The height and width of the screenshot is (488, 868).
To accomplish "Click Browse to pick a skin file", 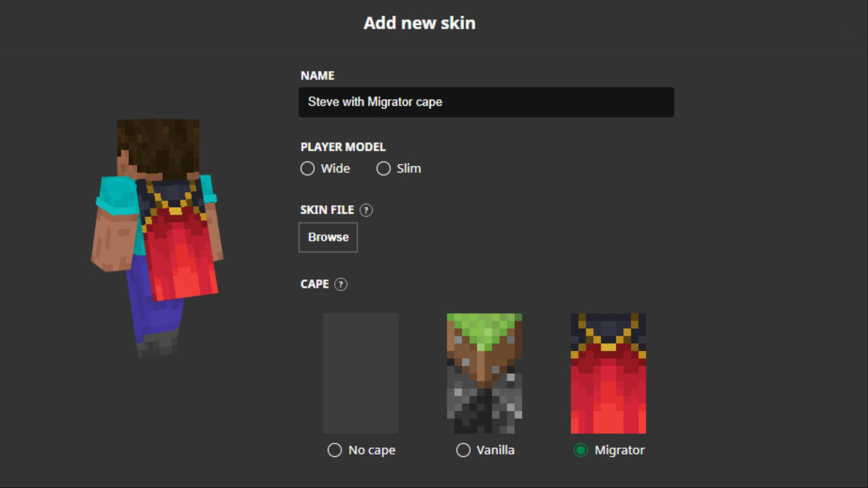I will tap(328, 237).
